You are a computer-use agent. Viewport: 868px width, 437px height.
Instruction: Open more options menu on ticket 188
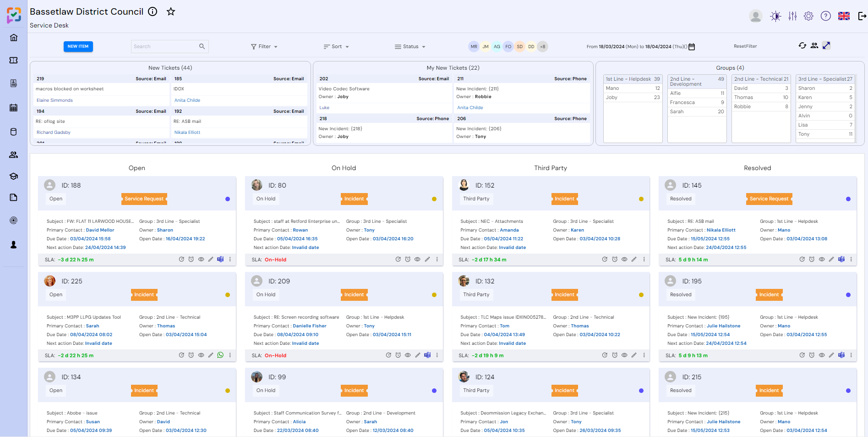230,260
